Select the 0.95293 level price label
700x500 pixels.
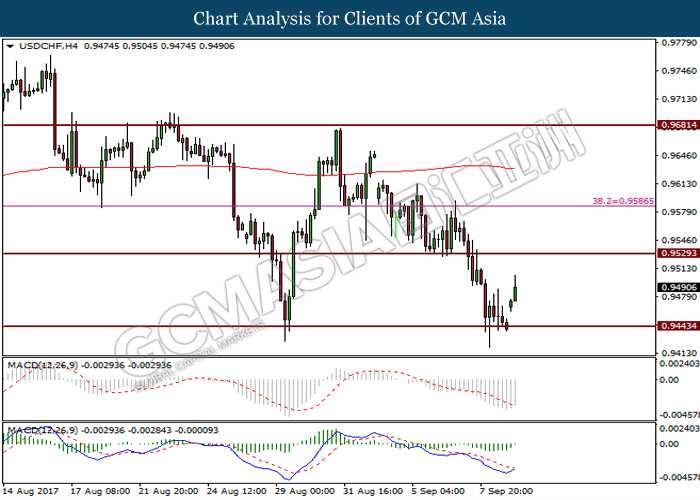pyautogui.click(x=679, y=253)
